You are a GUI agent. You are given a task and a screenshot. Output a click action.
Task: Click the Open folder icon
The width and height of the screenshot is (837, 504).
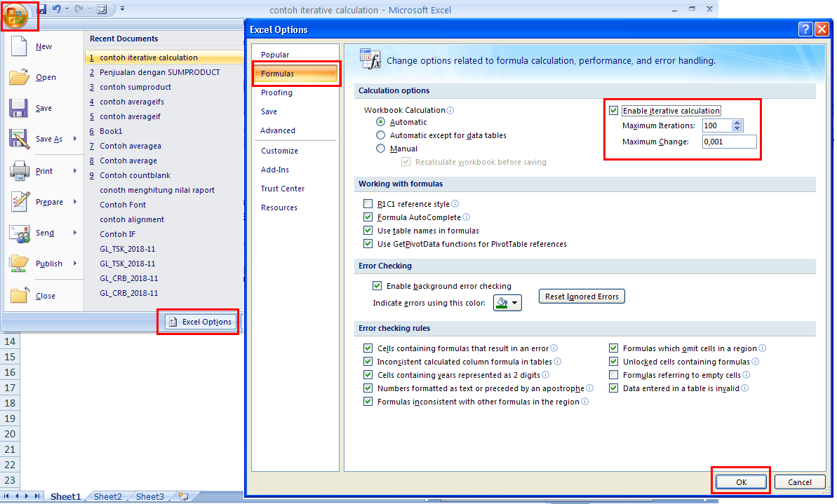[x=19, y=77]
